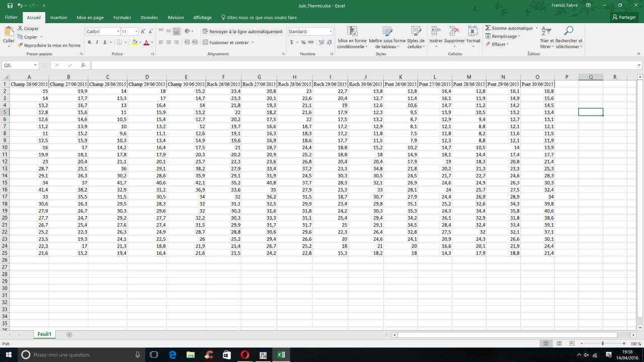Screen dimensions: 644x362
Task: Click Fusionner et centrer
Action: (225, 43)
